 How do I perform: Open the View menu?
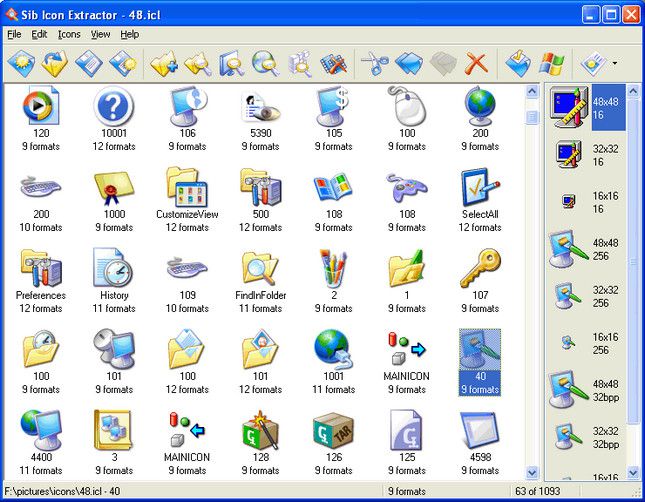[x=100, y=35]
